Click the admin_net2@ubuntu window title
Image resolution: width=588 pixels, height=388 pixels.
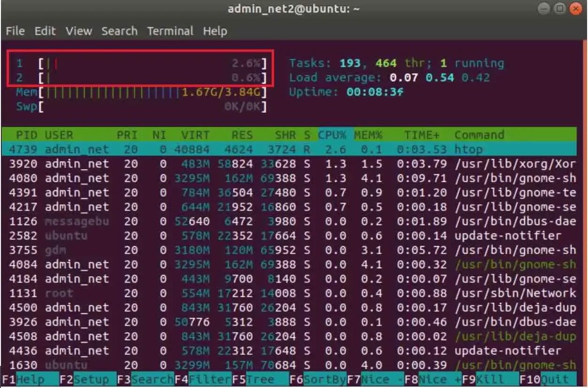294,9
